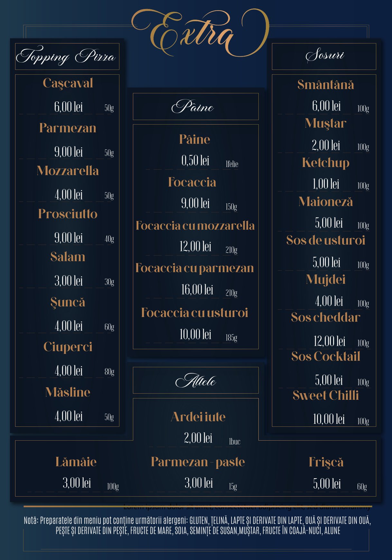Click the Ardei iute item
This screenshot has height=560, width=392.
[x=198, y=417]
